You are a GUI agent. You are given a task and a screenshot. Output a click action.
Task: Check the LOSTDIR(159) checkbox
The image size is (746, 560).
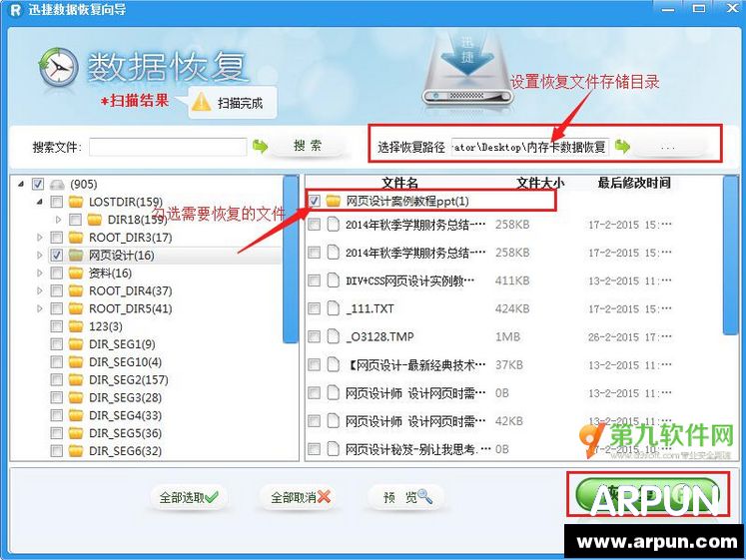pos(56,202)
